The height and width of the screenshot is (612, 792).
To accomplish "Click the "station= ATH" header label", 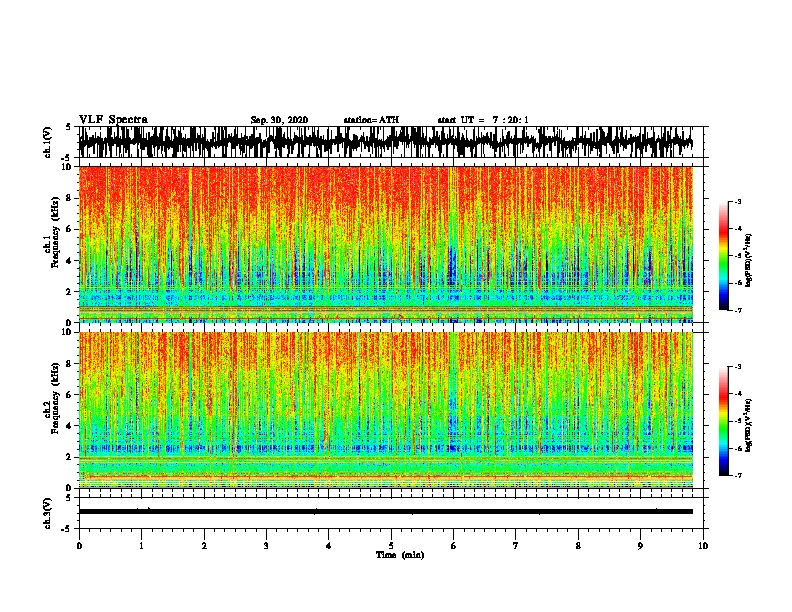I will point(371,120).
